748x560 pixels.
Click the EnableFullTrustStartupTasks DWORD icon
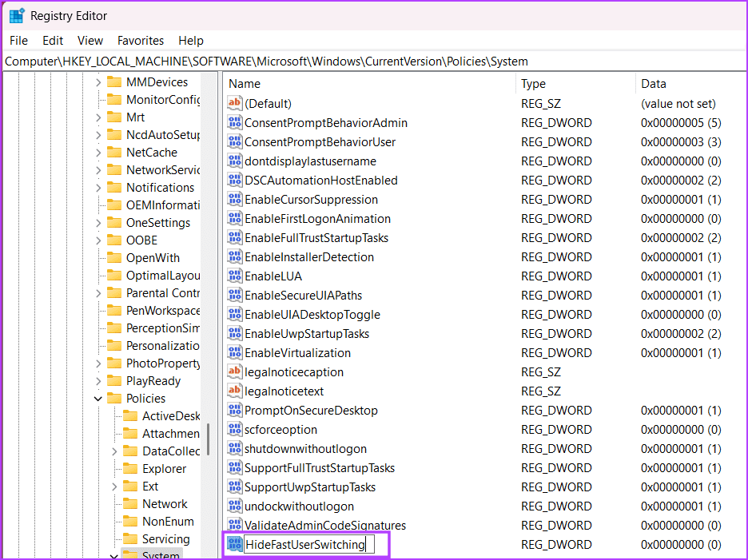(234, 237)
